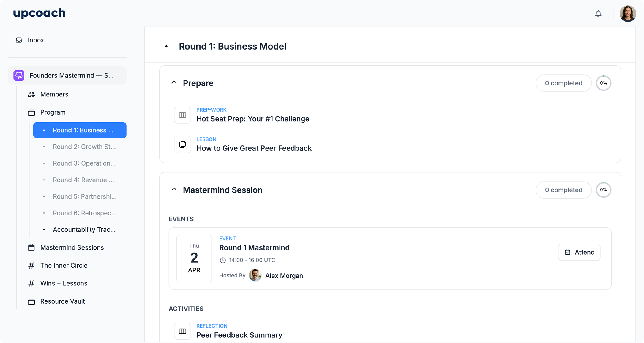This screenshot has height=343, width=644.
Task: Click the Inbox tray icon
Action: (x=19, y=40)
